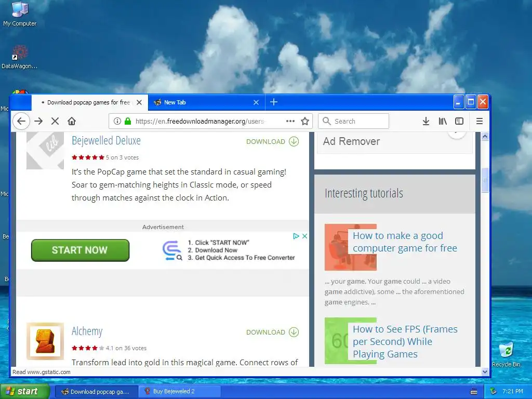Select Download popcap ga... taskbar button
Viewport: 532px width, 399px height.
click(x=96, y=392)
